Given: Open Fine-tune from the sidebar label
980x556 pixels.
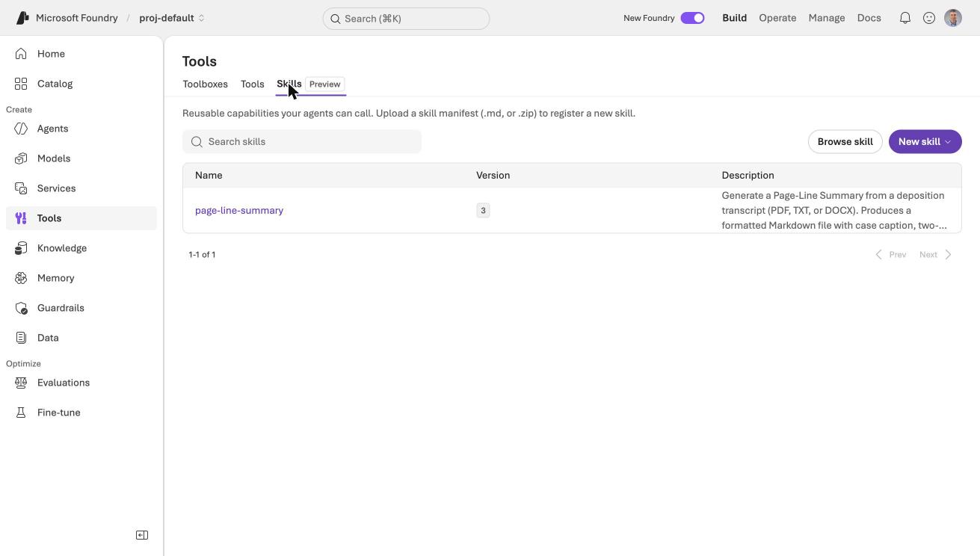Looking at the screenshot, I should tap(59, 413).
